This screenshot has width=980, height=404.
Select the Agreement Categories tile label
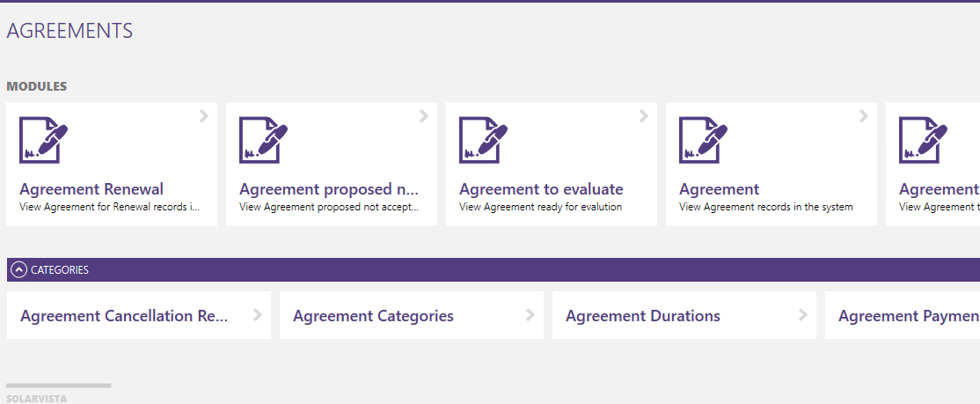373,316
